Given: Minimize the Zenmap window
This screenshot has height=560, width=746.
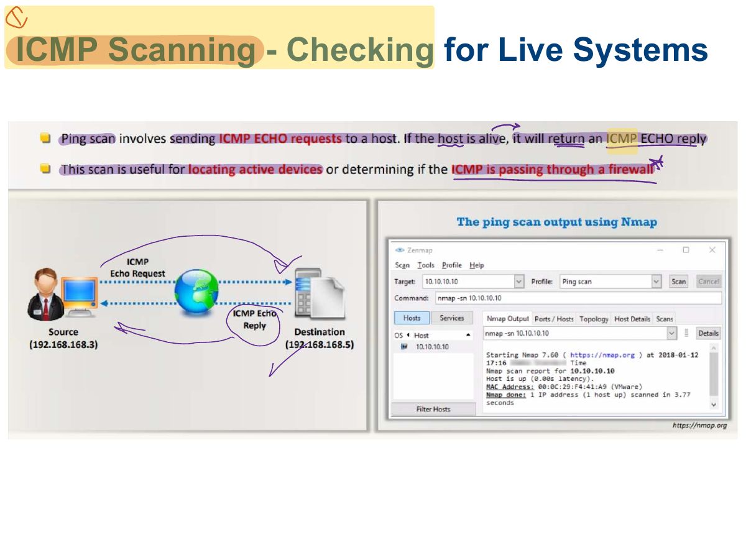Looking at the screenshot, I should [660, 250].
